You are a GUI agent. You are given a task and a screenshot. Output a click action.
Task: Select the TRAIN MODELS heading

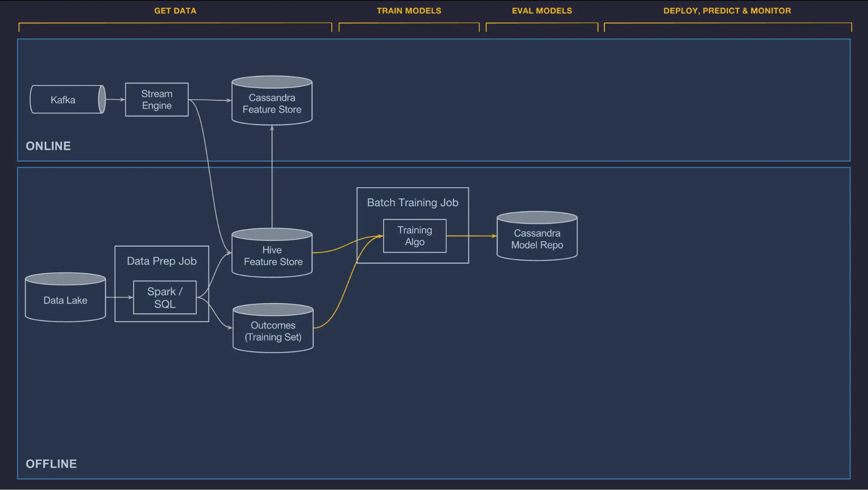click(x=409, y=10)
